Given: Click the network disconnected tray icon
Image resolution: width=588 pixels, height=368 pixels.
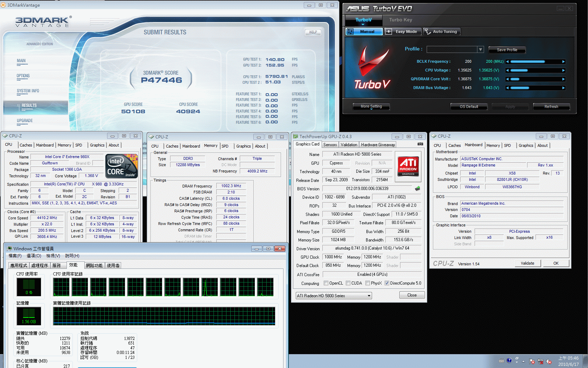Looking at the screenshot, I should (540, 361).
